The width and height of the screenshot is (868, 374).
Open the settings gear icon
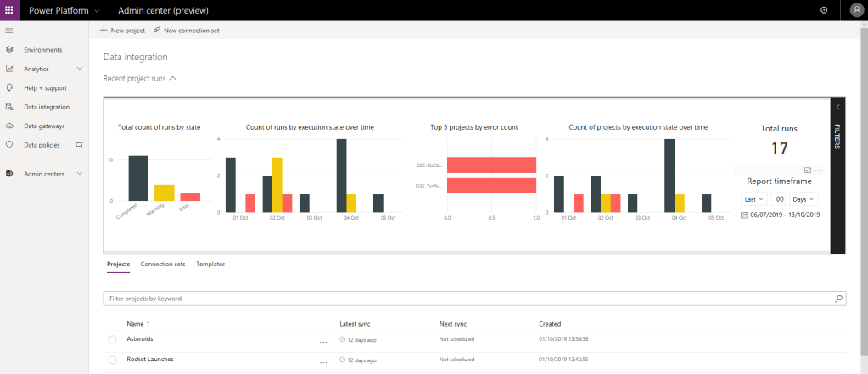pos(823,10)
